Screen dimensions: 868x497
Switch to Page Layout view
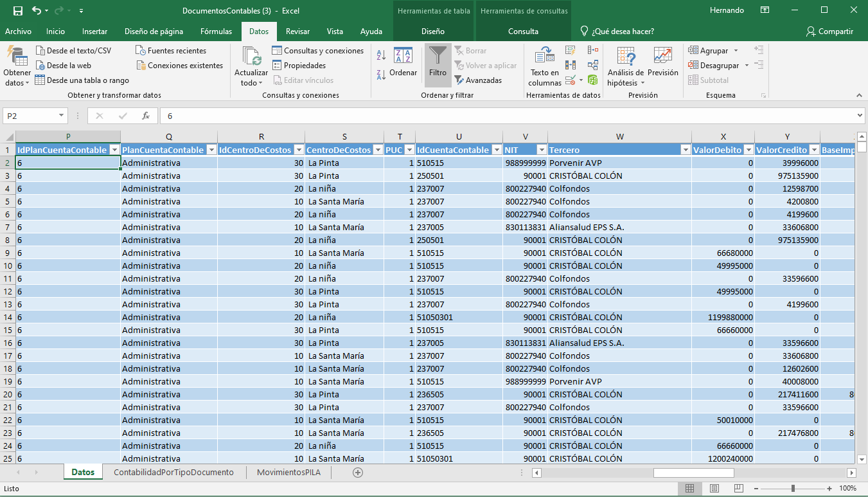click(714, 489)
